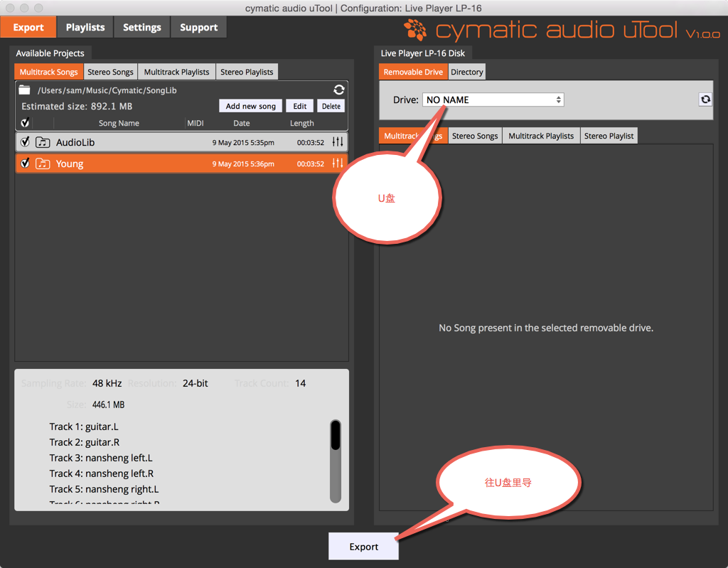Image resolution: width=728 pixels, height=568 pixels.
Task: Click the Export button at the bottom
Action: point(363,546)
